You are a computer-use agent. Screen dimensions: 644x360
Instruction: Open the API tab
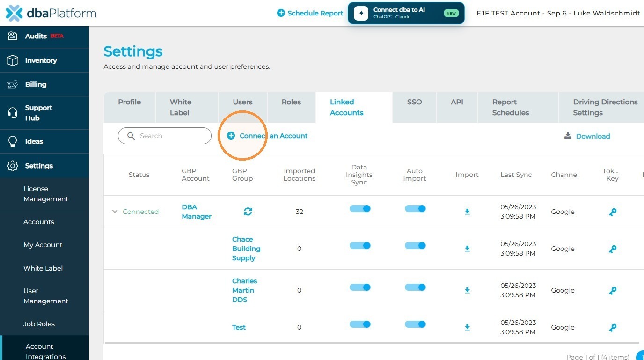coord(457,107)
